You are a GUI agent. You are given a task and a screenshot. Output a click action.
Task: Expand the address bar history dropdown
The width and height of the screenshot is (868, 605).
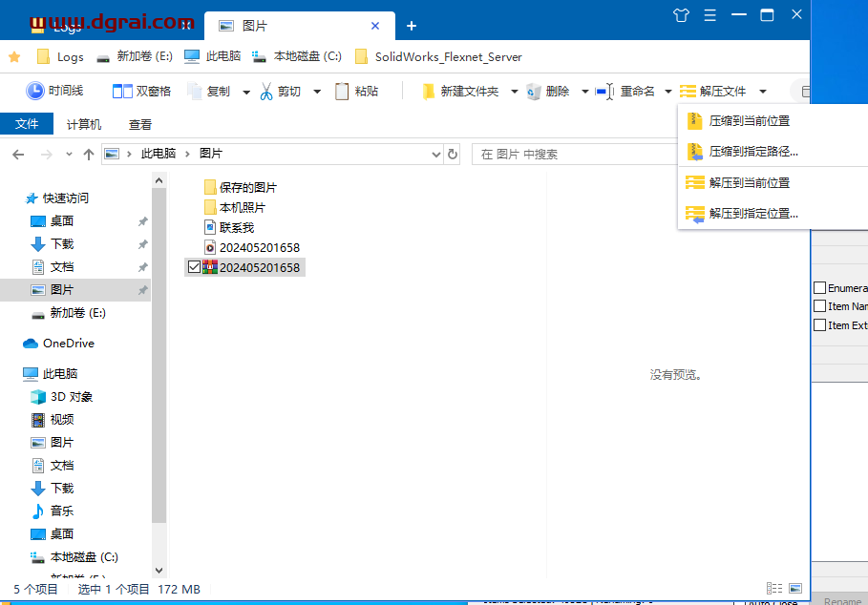click(x=436, y=155)
